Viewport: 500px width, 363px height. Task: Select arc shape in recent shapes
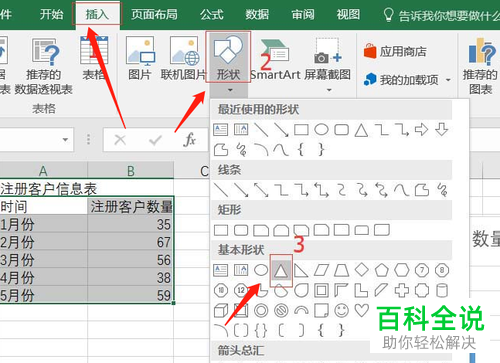(261, 150)
